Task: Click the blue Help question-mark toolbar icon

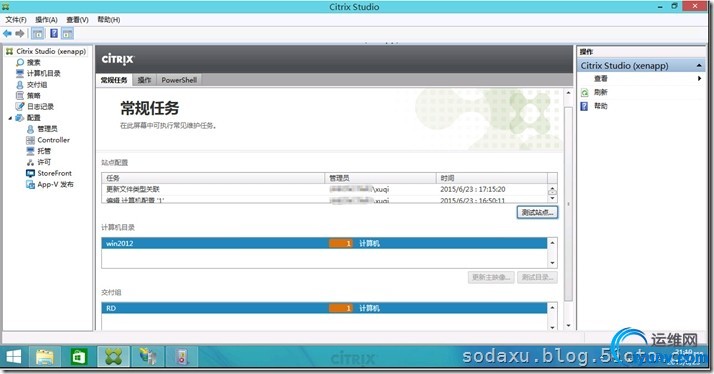Action: click(x=54, y=33)
